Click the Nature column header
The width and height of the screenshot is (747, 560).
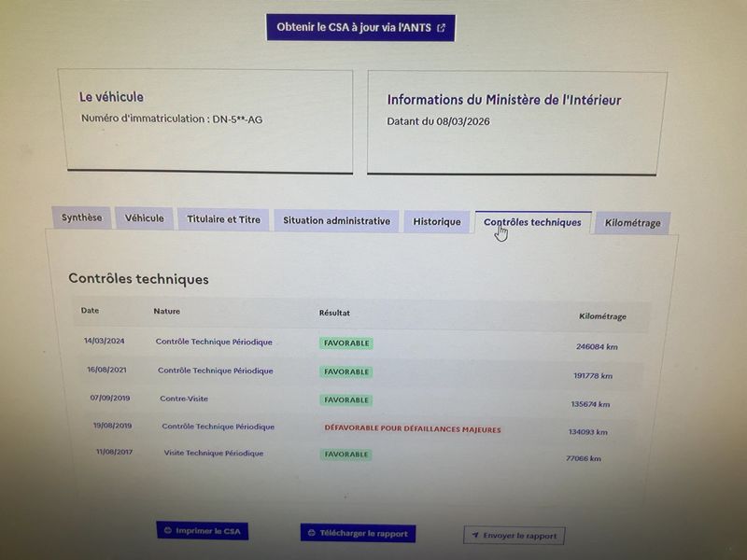167,312
